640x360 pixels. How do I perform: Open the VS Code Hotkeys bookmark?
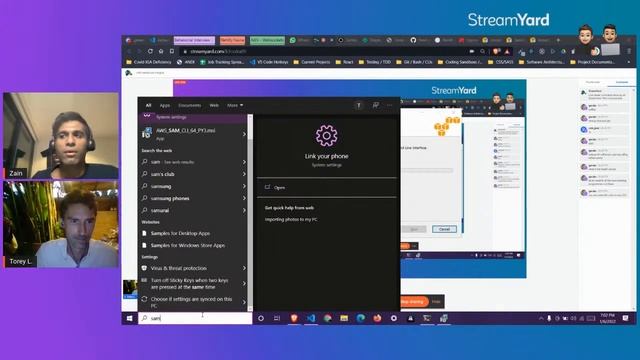(x=269, y=62)
